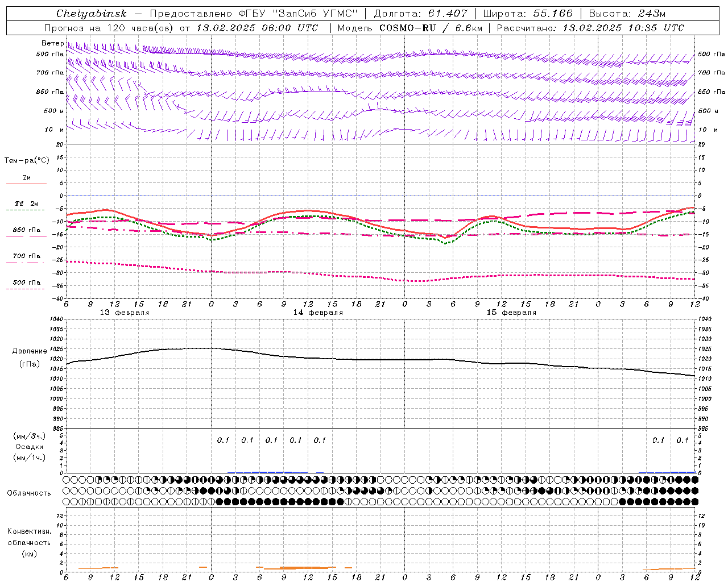Click the Chelyabinsk station title
The width and height of the screenshot is (728, 582).
point(91,14)
